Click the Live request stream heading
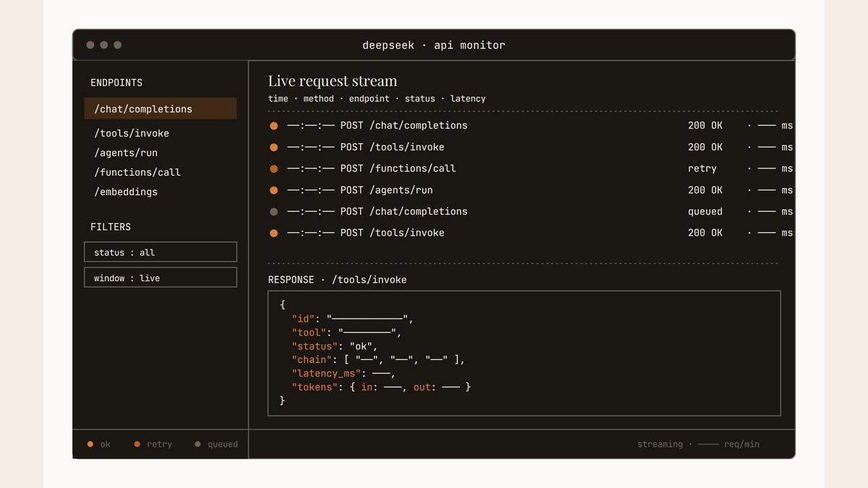The image size is (868, 488). click(x=333, y=81)
